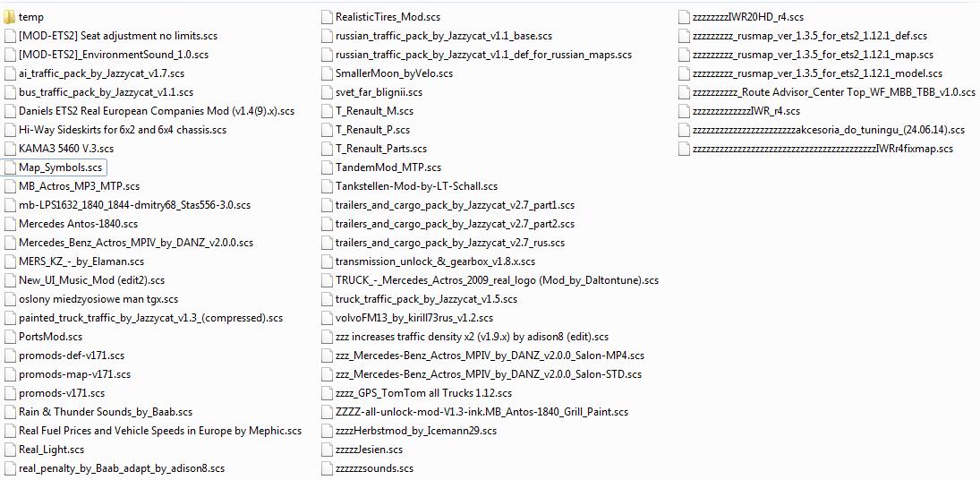Select file icon of MERS_KZ_-_by_Elaman.scs
This screenshot has height=480, width=980.
9,261
